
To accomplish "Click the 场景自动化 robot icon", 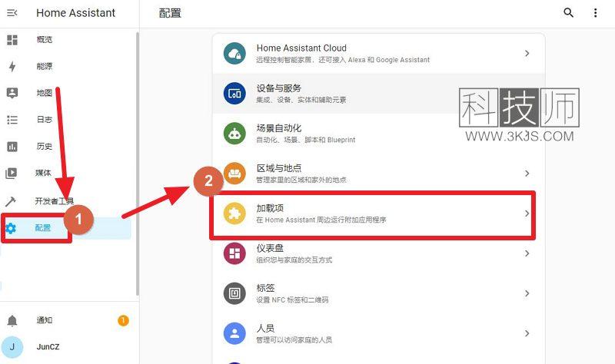I will 234,134.
